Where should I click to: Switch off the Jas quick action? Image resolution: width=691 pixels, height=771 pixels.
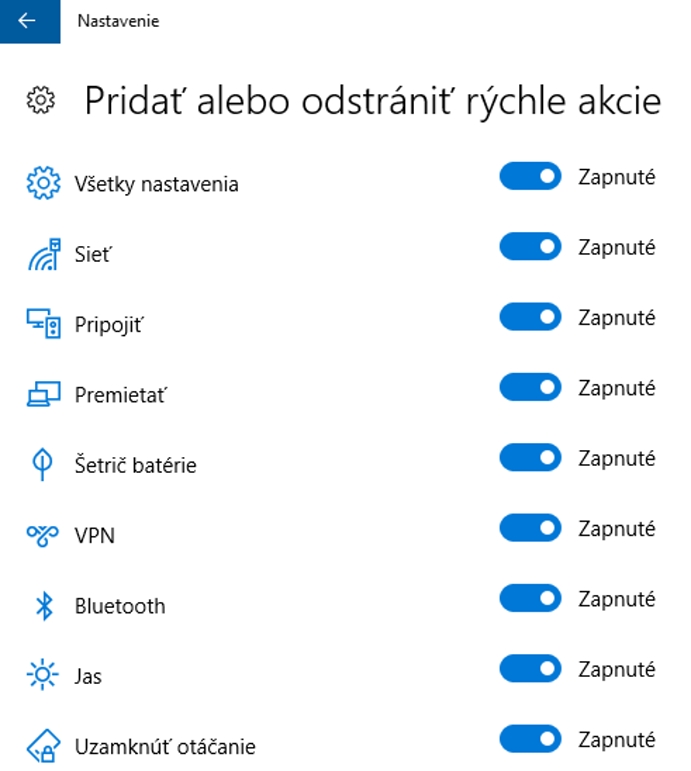point(530,668)
